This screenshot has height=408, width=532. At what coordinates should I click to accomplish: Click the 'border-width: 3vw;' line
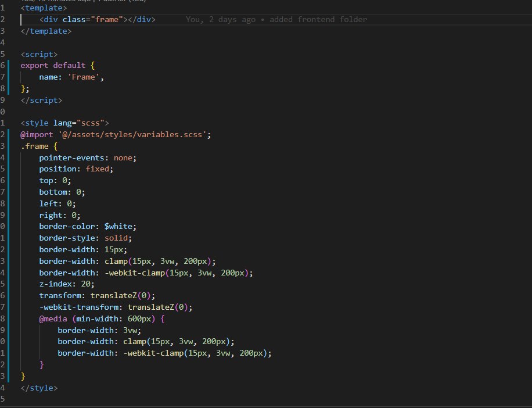pos(99,330)
